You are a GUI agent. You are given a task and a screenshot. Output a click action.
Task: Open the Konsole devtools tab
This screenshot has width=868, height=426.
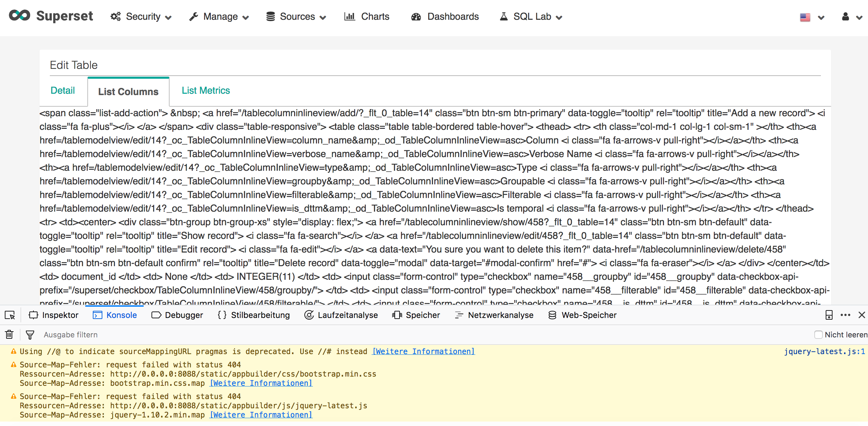click(115, 315)
